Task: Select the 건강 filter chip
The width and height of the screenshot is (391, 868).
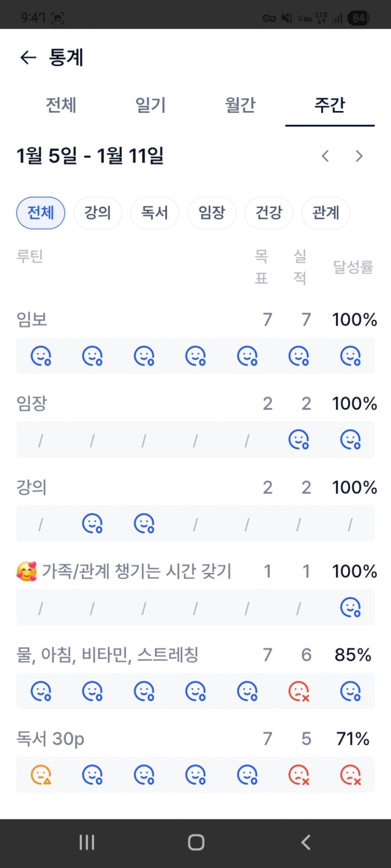Action: pyautogui.click(x=269, y=213)
